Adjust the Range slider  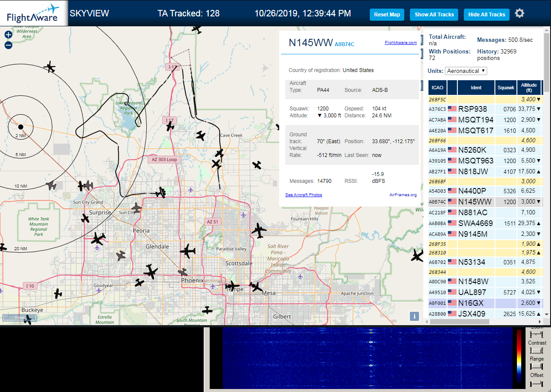[537, 366]
